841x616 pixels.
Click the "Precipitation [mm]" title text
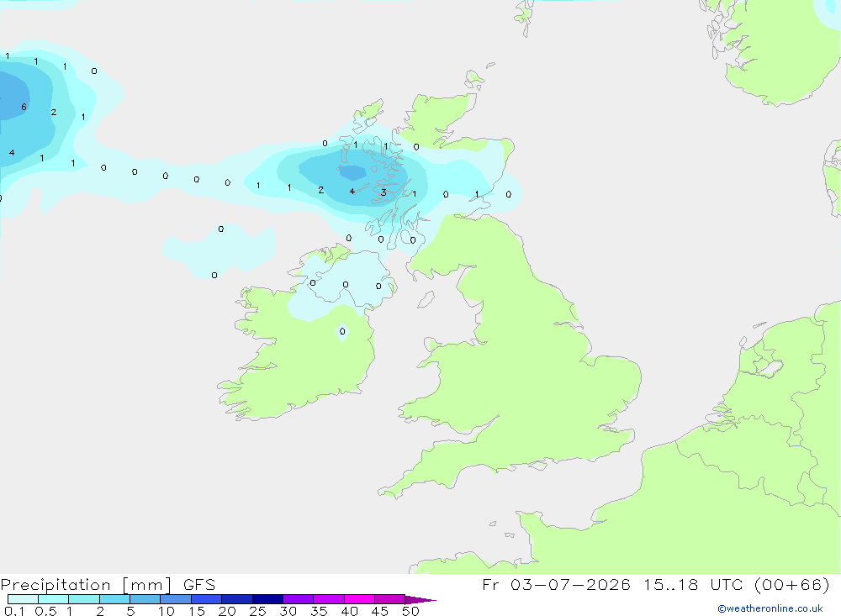pos(86,584)
